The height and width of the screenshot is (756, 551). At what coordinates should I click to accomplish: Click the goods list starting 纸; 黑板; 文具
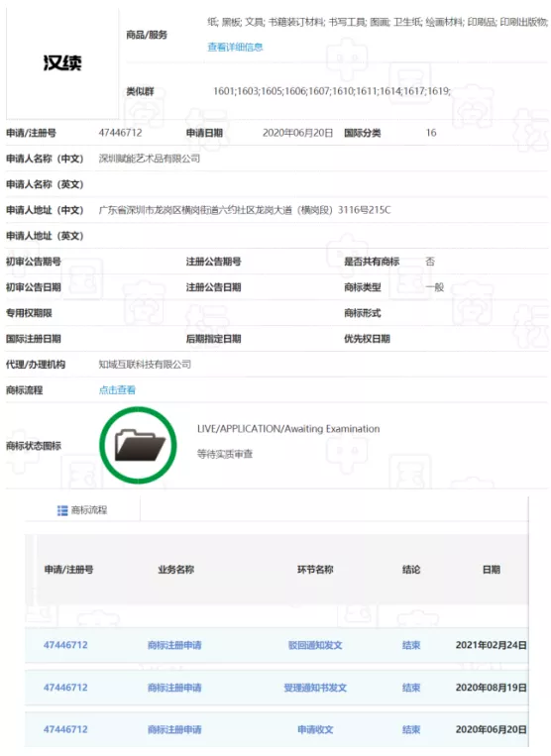pos(378,22)
